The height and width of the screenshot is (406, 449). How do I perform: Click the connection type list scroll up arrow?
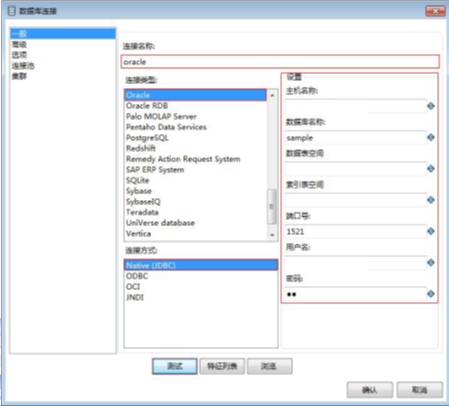272,95
